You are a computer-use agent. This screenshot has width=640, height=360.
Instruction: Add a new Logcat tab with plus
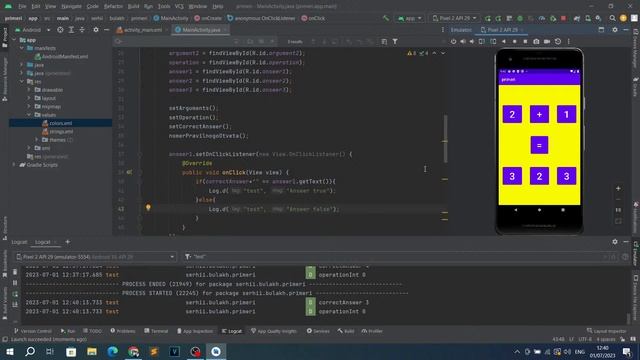(68, 242)
